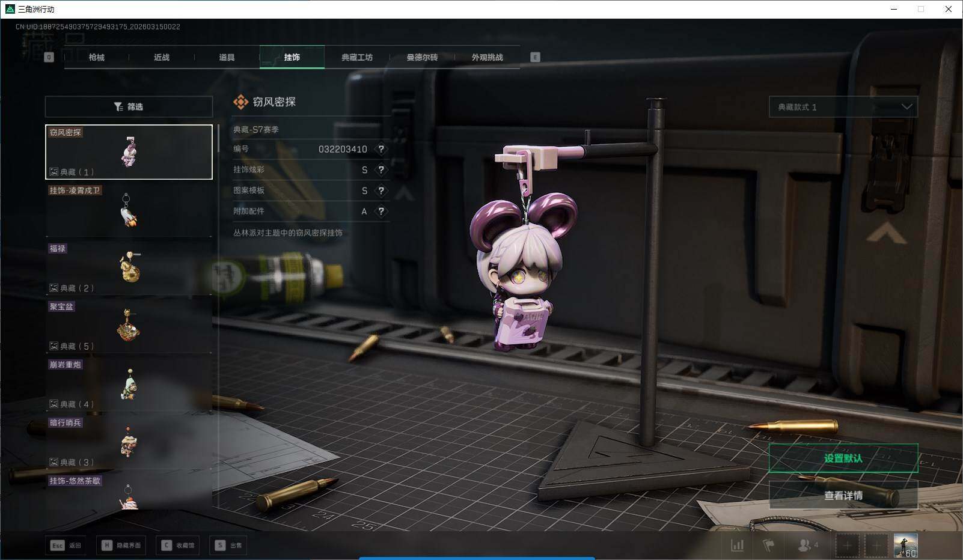Click question mark next to 图案模板
This screenshot has width=963, height=560.
pyautogui.click(x=381, y=190)
